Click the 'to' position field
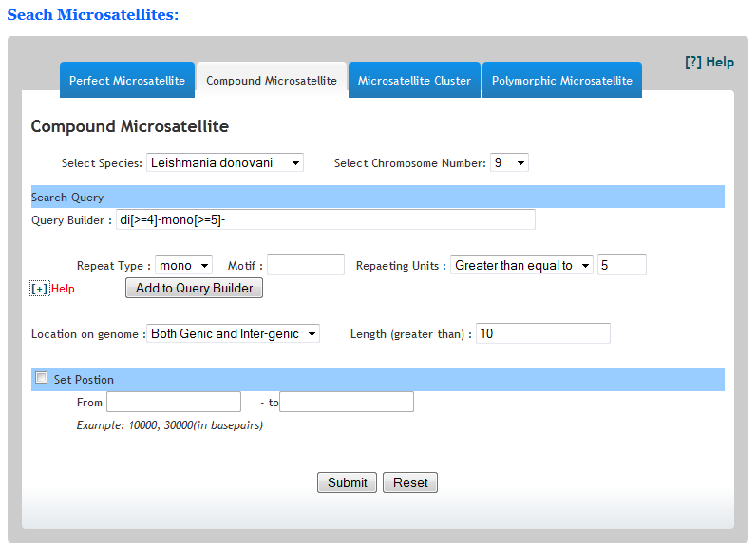 click(347, 403)
